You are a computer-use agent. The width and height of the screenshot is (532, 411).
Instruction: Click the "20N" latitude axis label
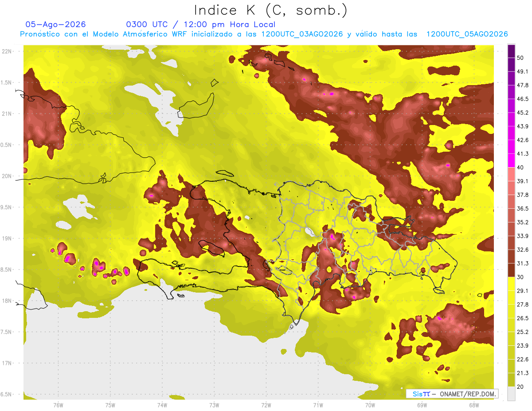tap(7, 176)
